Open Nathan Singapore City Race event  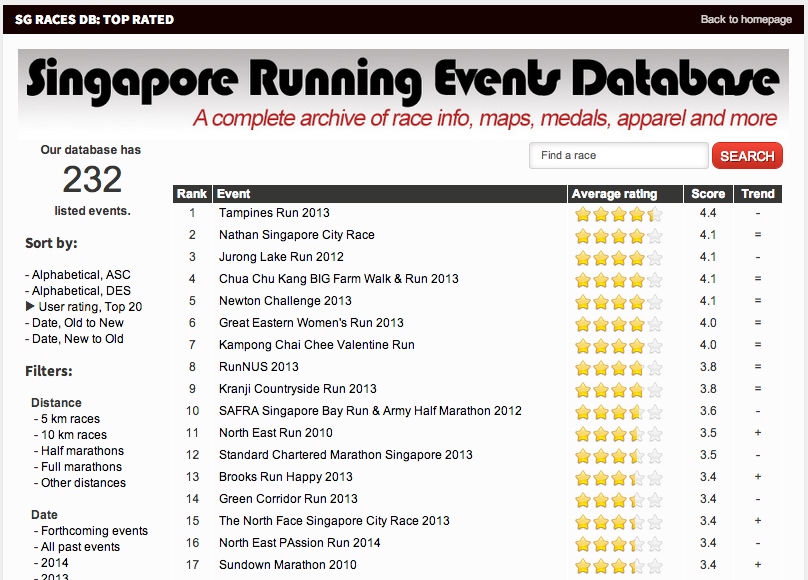(297, 235)
